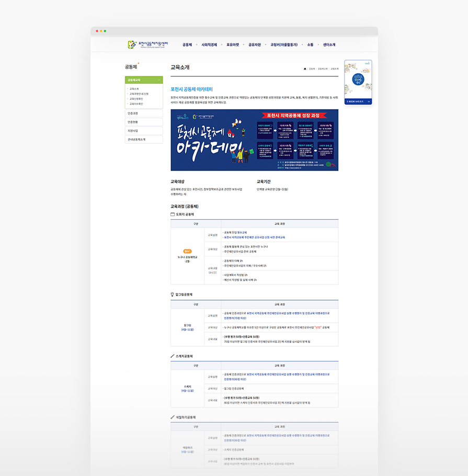The image size is (468, 476).
Task: Open the 관내공동체소개 sidebar item
Action: (144, 140)
